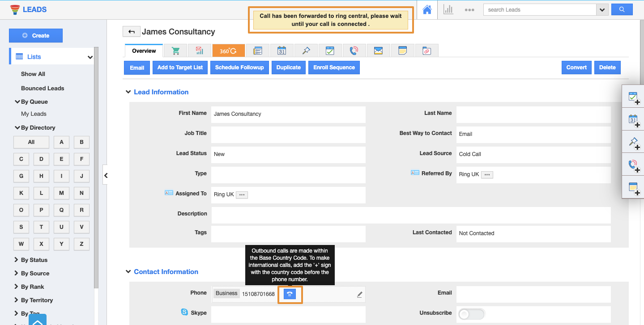Viewport: 644px width, 325px height.
Task: Collapse the left sidebar handle
Action: [x=106, y=175]
